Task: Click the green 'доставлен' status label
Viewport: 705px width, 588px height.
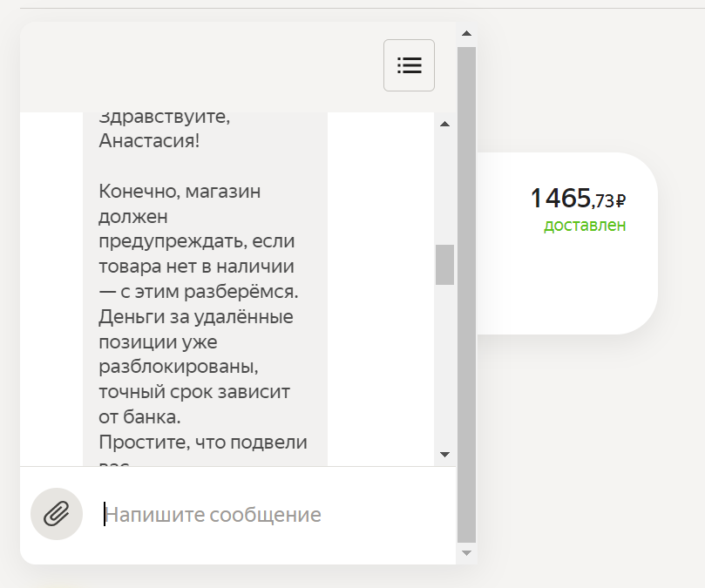Action: click(586, 225)
